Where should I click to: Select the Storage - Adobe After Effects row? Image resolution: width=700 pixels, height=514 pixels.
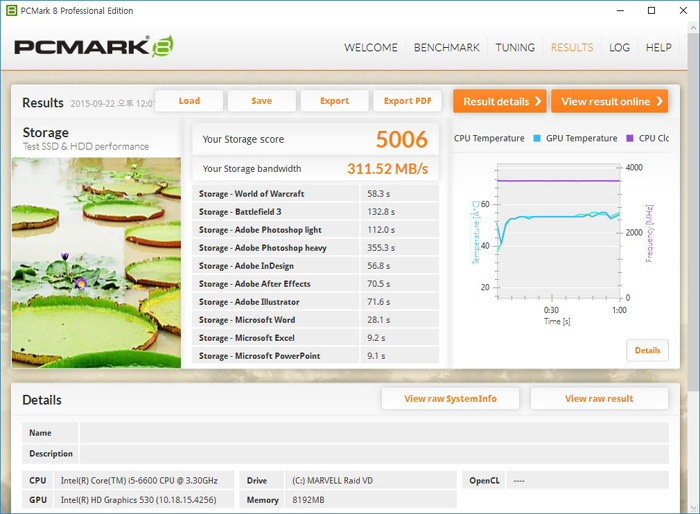point(316,284)
